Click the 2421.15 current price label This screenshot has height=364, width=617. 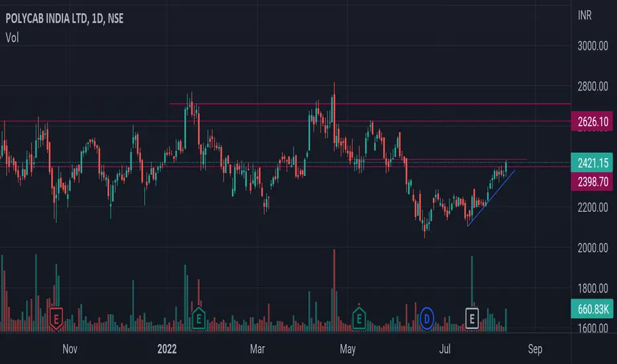(593, 163)
